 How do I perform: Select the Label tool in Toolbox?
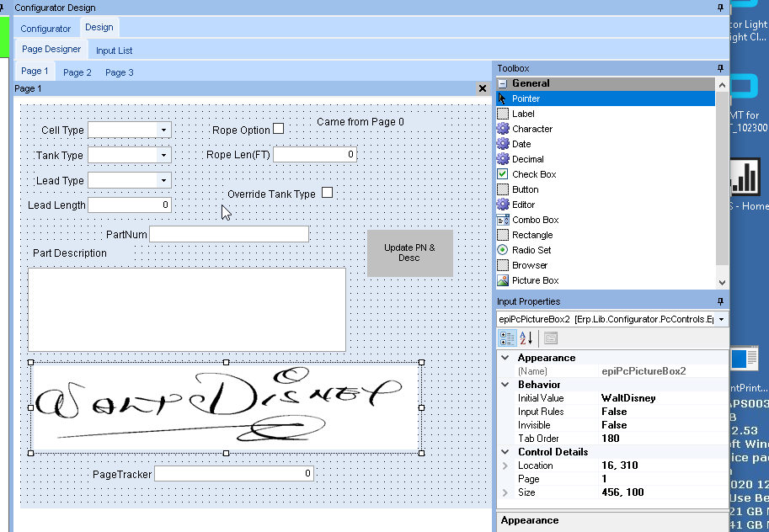pyautogui.click(x=522, y=114)
